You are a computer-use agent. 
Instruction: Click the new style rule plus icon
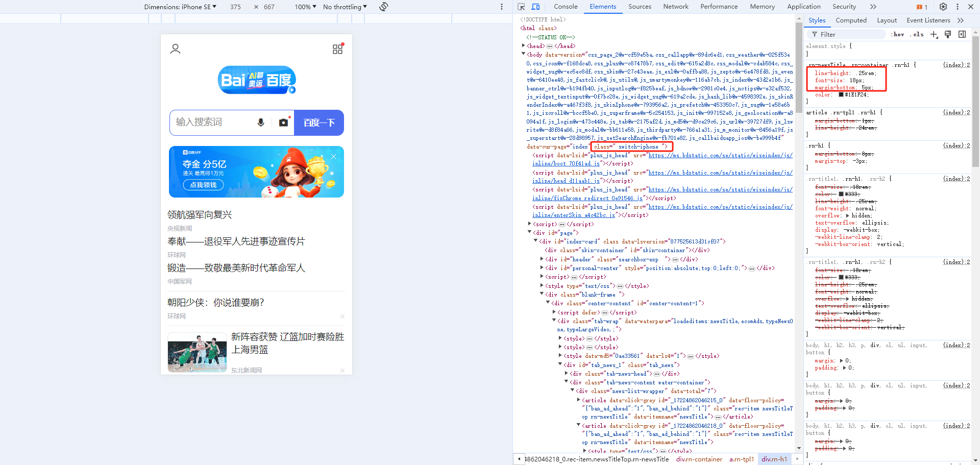click(x=934, y=34)
